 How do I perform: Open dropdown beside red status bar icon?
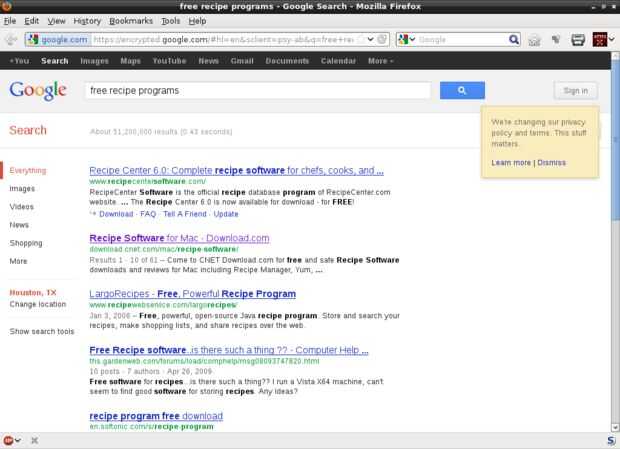(x=18, y=440)
